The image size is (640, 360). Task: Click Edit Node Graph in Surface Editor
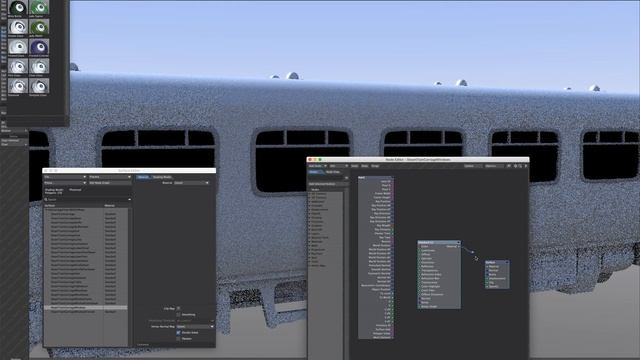(x=110, y=183)
